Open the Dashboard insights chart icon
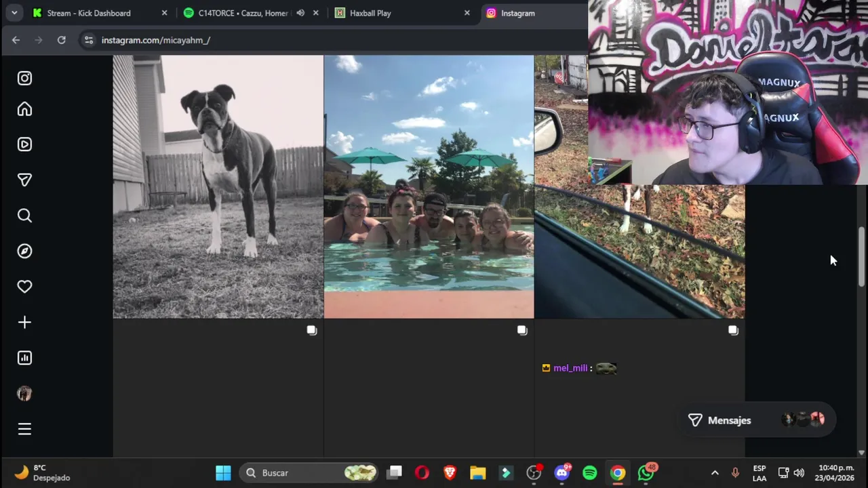Viewport: 868px width, 488px height. click(x=24, y=358)
